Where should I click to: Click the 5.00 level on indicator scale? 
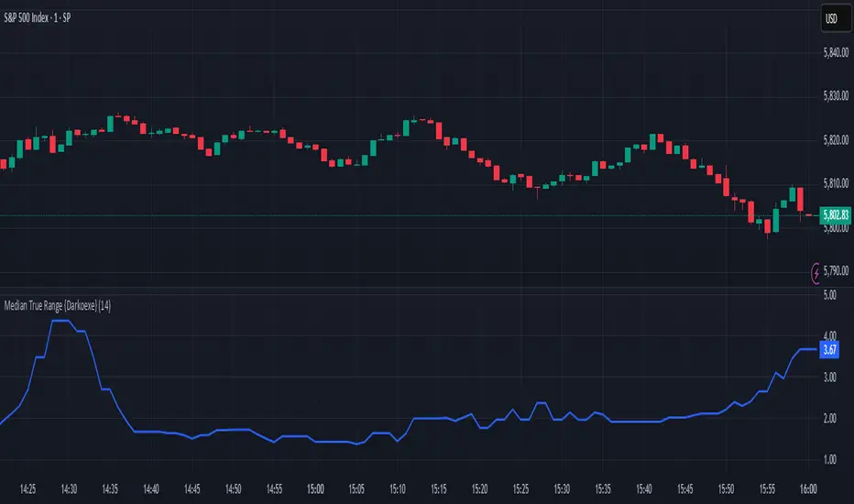(829, 295)
